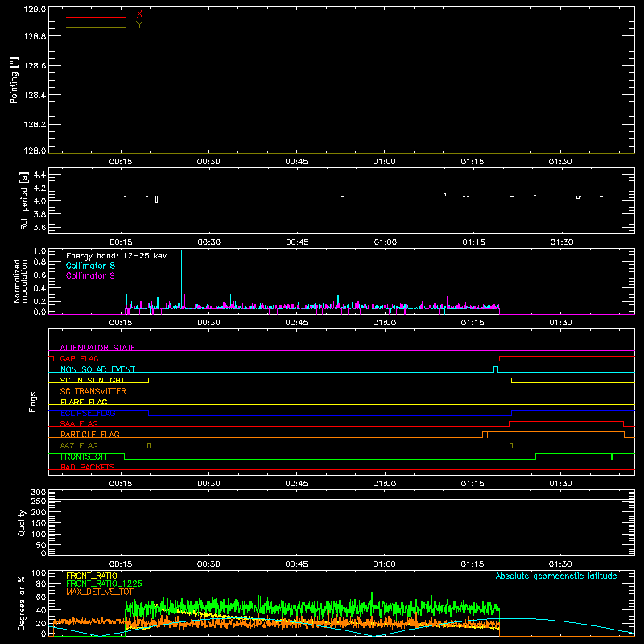Select the Flags axis title
This screenshot has width=644, height=644.
pos(32,402)
